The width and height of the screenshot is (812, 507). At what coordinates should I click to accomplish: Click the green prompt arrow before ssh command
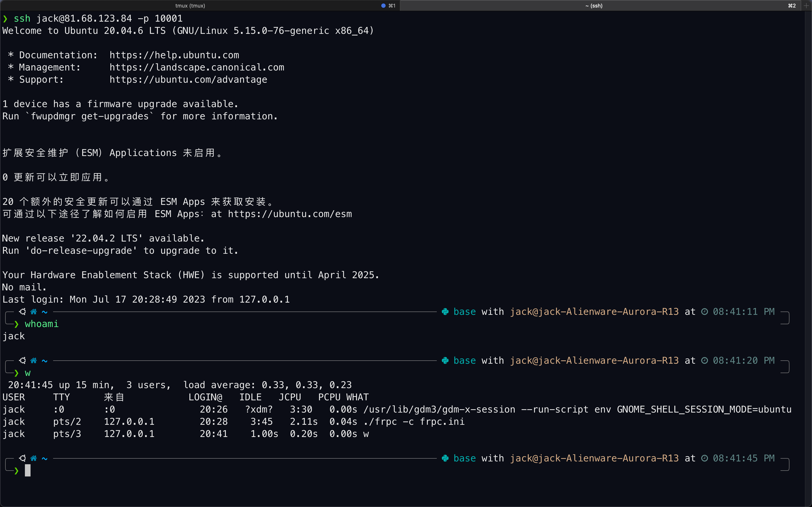click(5, 19)
